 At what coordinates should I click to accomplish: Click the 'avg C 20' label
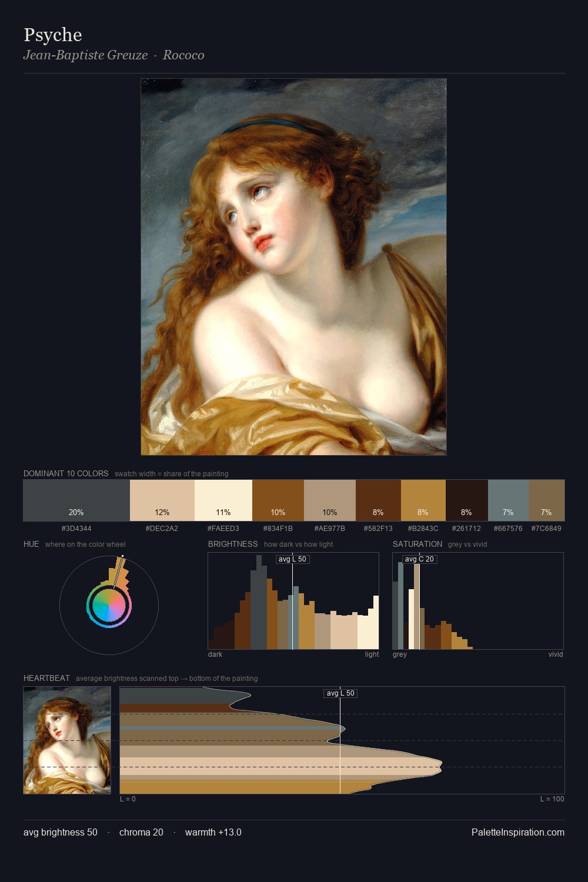419,559
